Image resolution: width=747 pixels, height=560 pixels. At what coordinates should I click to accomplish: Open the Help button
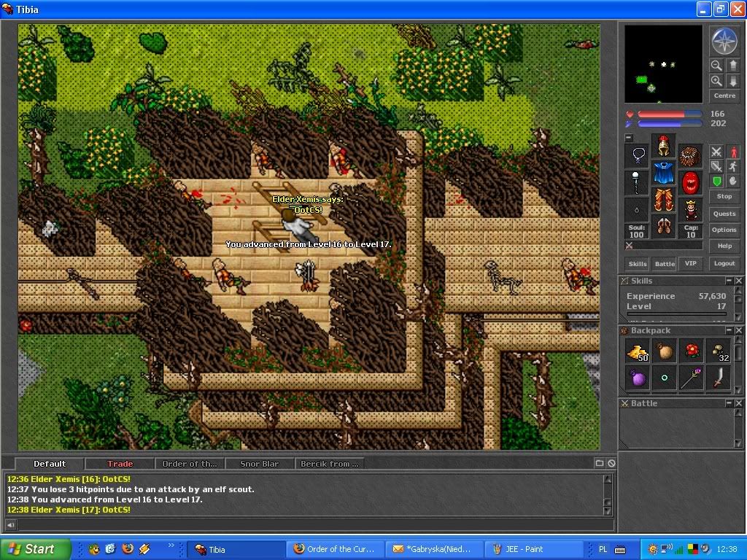click(x=724, y=246)
